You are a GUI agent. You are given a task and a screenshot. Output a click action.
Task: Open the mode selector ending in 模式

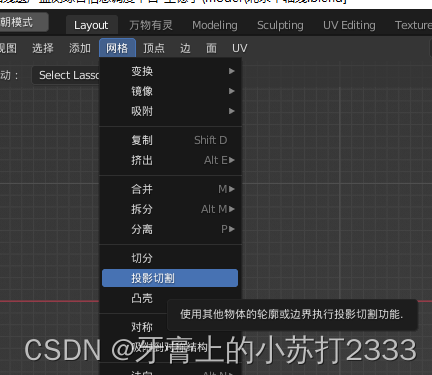point(23,22)
